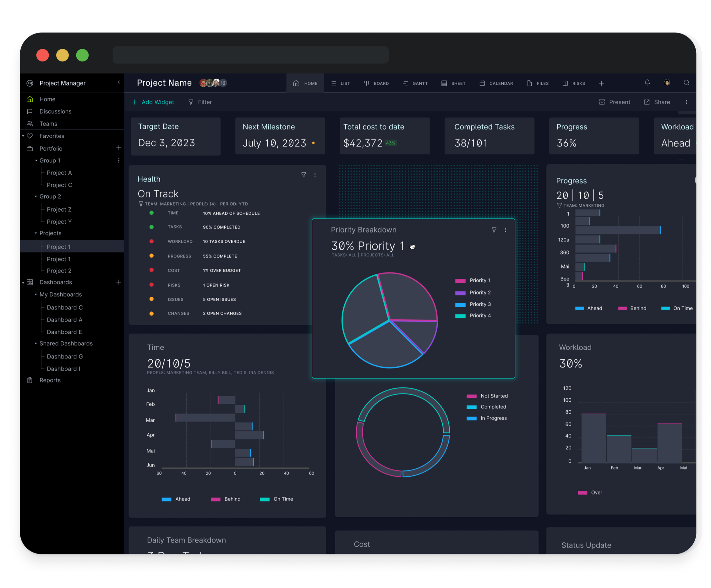This screenshot has width=711, height=588.
Task: Open Priority Breakdown widget options menu
Action: click(x=505, y=230)
